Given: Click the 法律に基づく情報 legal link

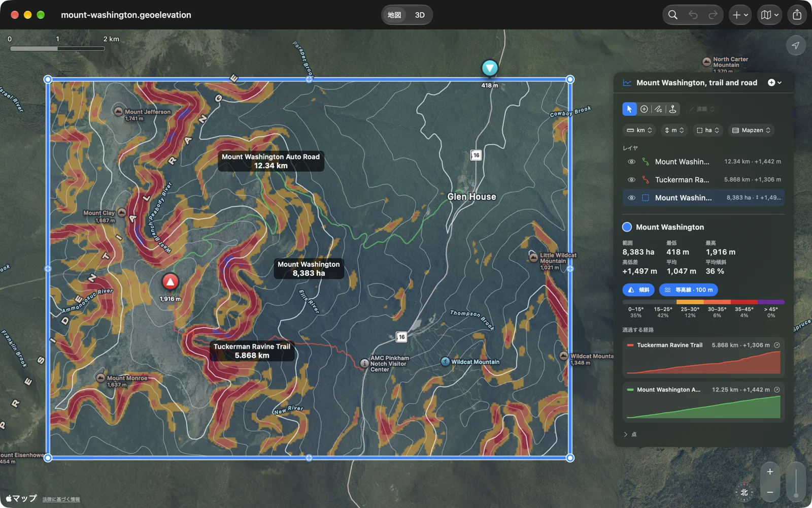Looking at the screenshot, I should (61, 499).
